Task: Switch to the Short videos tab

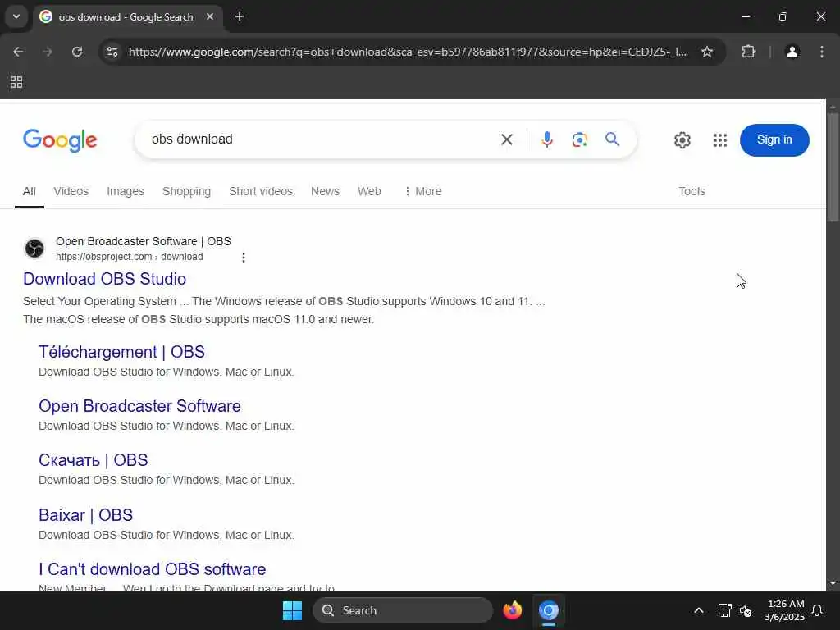Action: 261,191
